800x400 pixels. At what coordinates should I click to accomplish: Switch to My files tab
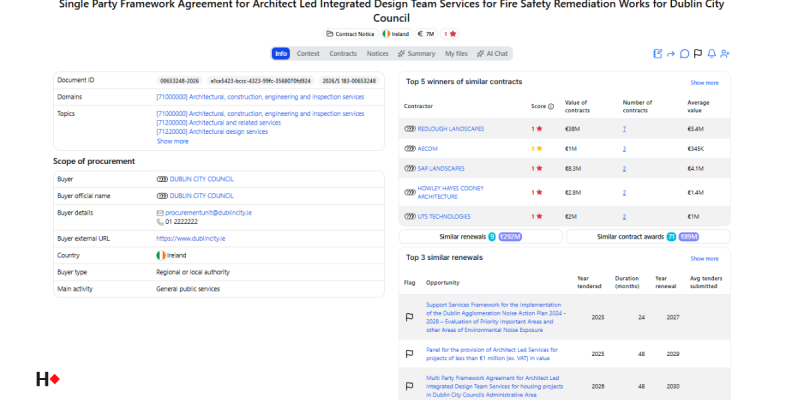click(456, 54)
